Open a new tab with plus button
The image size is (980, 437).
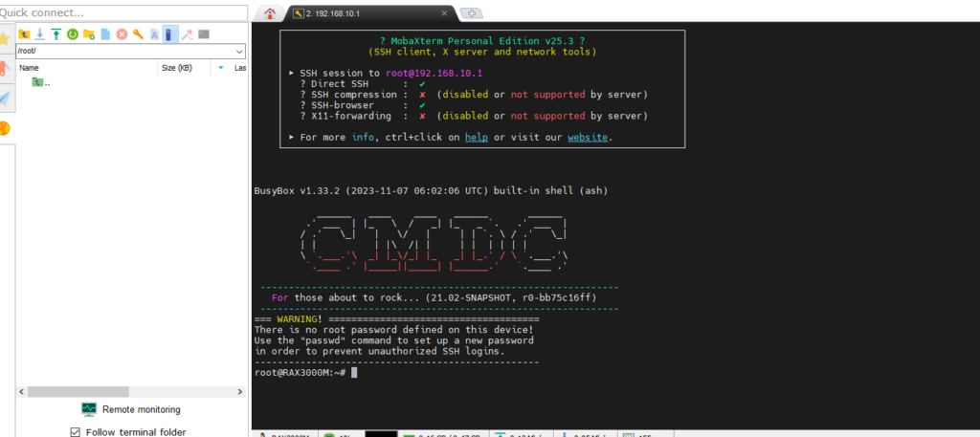[471, 13]
